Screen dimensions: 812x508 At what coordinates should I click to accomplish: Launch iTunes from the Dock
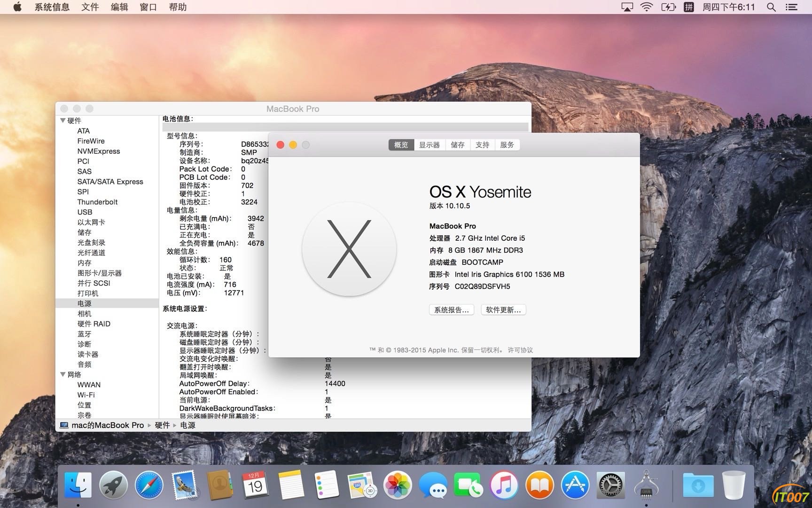point(504,484)
